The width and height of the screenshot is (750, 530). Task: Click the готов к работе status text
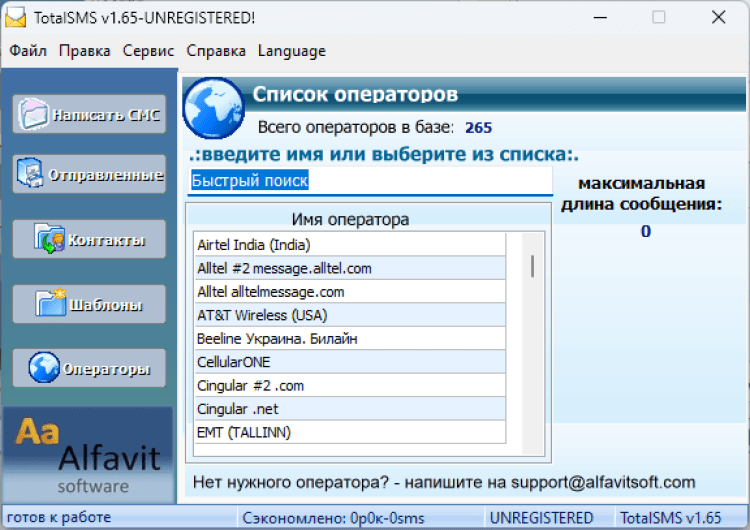point(59,517)
